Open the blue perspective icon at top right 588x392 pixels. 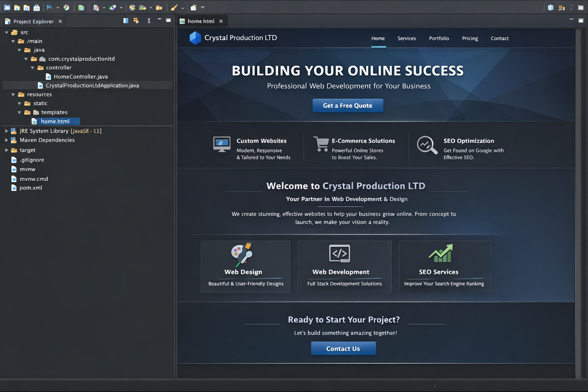click(550, 7)
